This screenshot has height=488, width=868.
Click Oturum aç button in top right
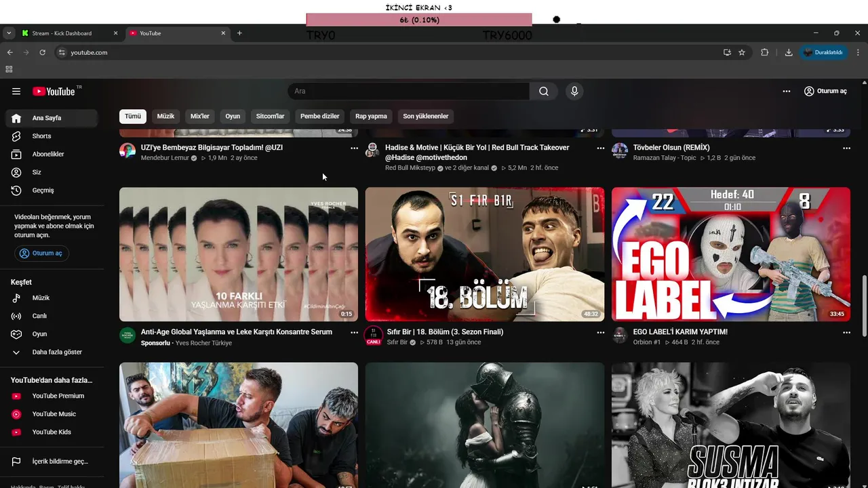[825, 91]
